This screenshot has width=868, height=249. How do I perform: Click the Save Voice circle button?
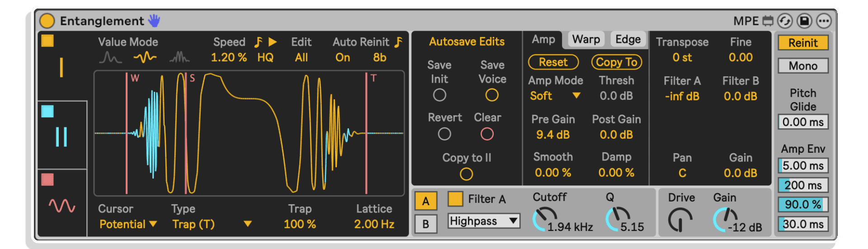click(492, 95)
